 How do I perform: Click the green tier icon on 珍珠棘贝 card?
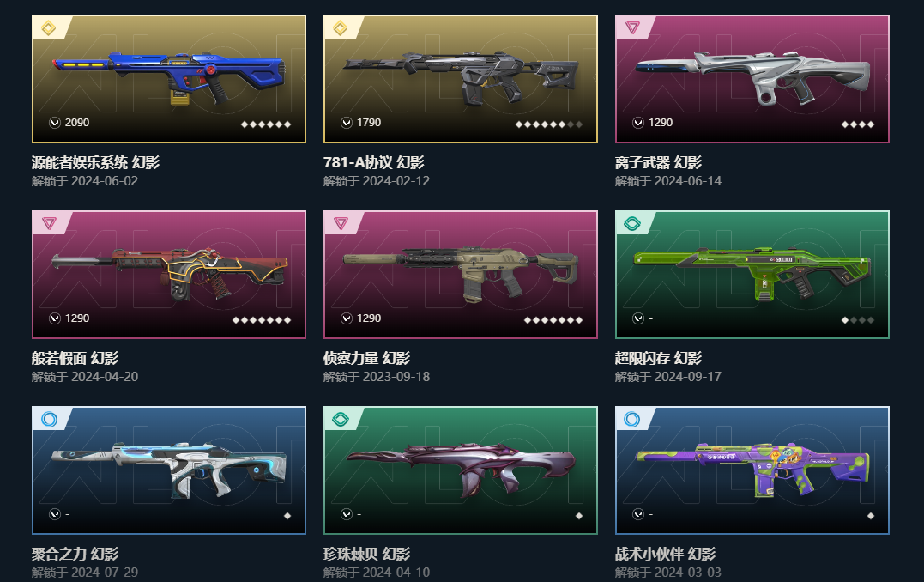(340, 419)
